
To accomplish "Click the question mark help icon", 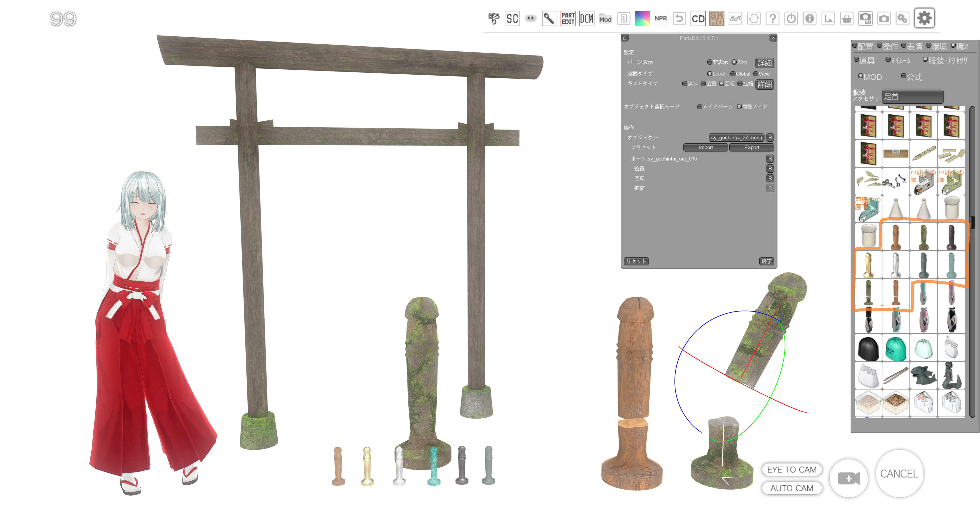I will click(772, 18).
